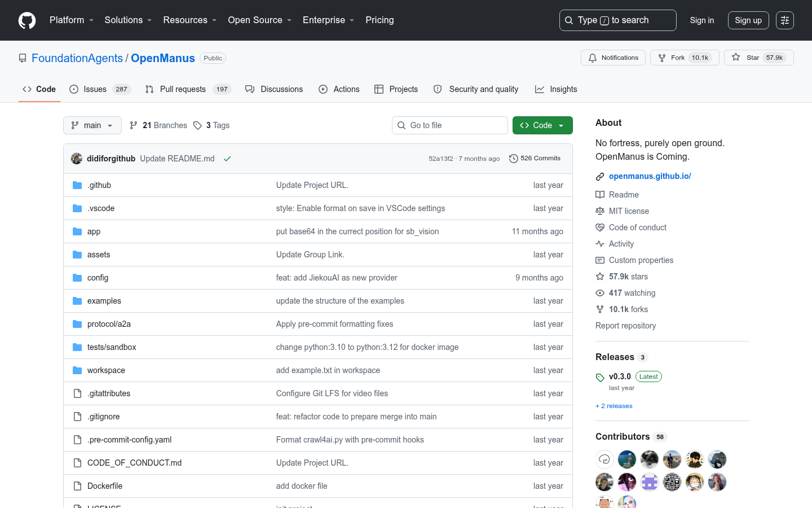Click the branch icon beside 21 Branches
Image resolution: width=812 pixels, height=508 pixels.
[x=134, y=125]
